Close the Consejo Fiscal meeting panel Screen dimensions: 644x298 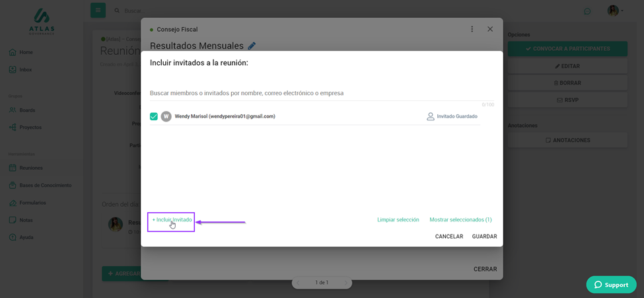[x=490, y=29]
